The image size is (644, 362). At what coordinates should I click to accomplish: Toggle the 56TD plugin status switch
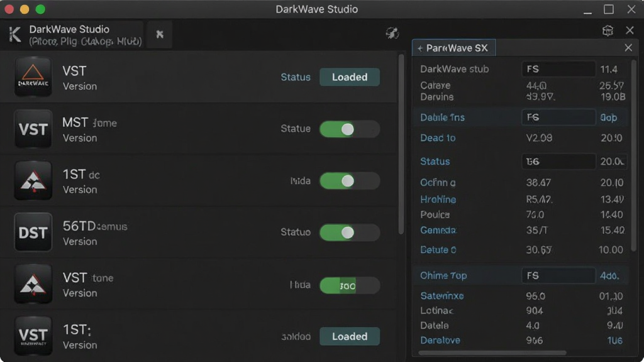350,233
